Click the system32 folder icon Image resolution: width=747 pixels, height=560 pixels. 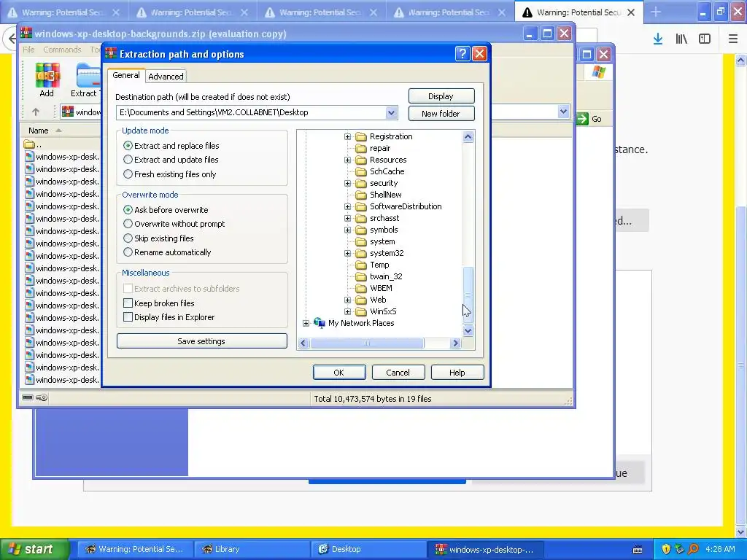coord(361,253)
